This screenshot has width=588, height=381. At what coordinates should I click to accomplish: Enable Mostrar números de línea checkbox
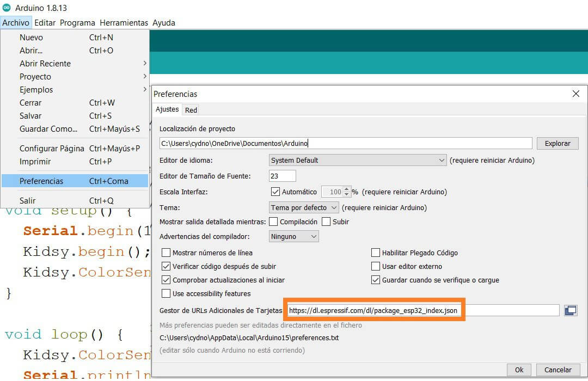pos(166,253)
